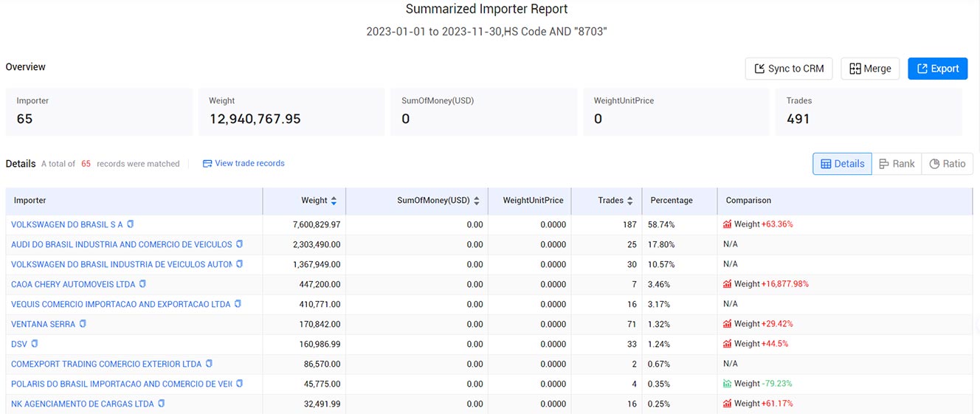Screen dimensions: 980x414
Task: Open the weight trend chart for VENTANA SERRA
Action: (x=727, y=324)
